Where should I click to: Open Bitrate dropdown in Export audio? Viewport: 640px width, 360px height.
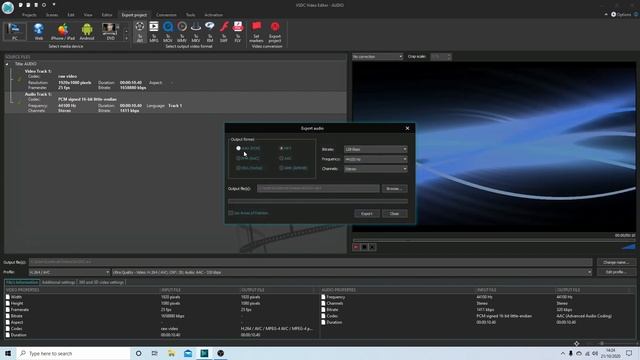click(376, 149)
